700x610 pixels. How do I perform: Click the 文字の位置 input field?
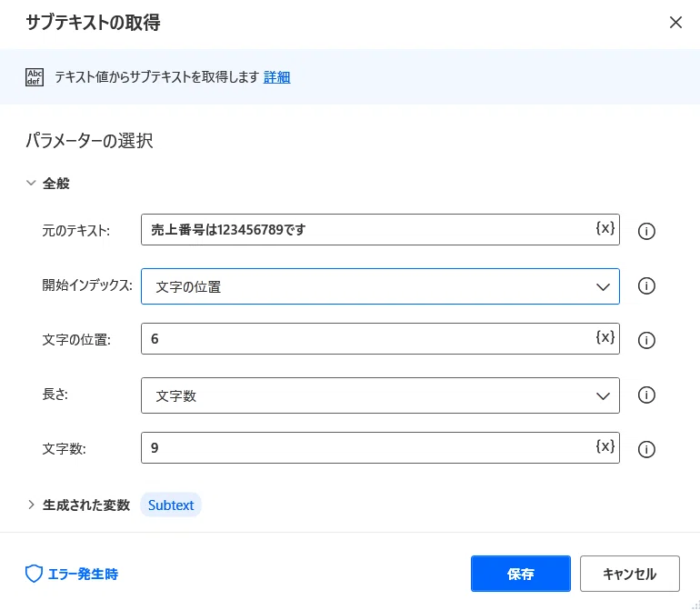(x=380, y=338)
